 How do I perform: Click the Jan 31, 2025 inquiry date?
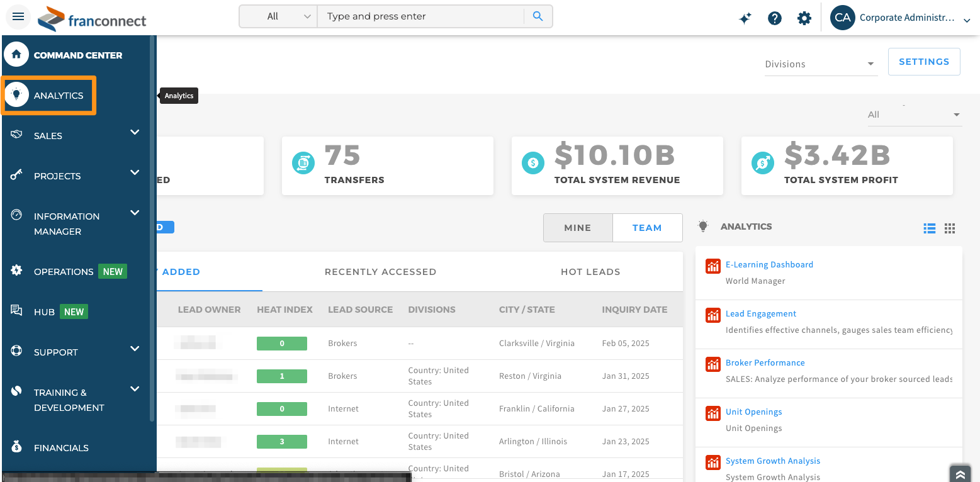pyautogui.click(x=626, y=376)
